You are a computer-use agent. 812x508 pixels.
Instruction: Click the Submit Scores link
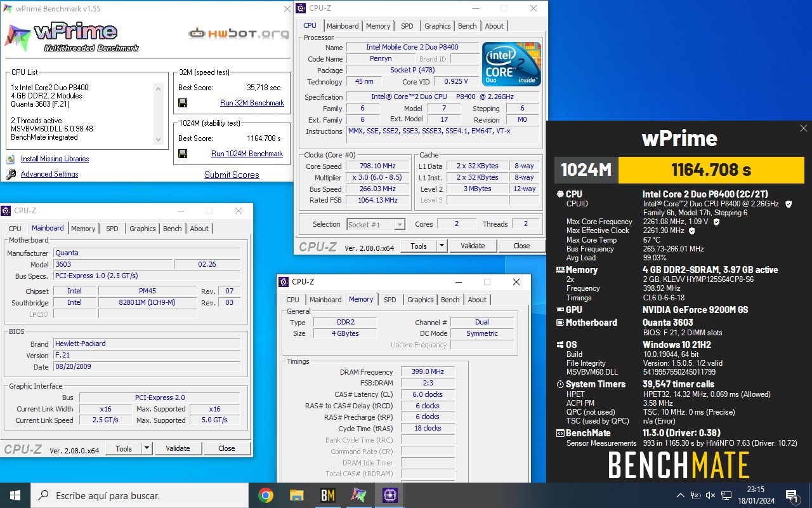(x=232, y=175)
